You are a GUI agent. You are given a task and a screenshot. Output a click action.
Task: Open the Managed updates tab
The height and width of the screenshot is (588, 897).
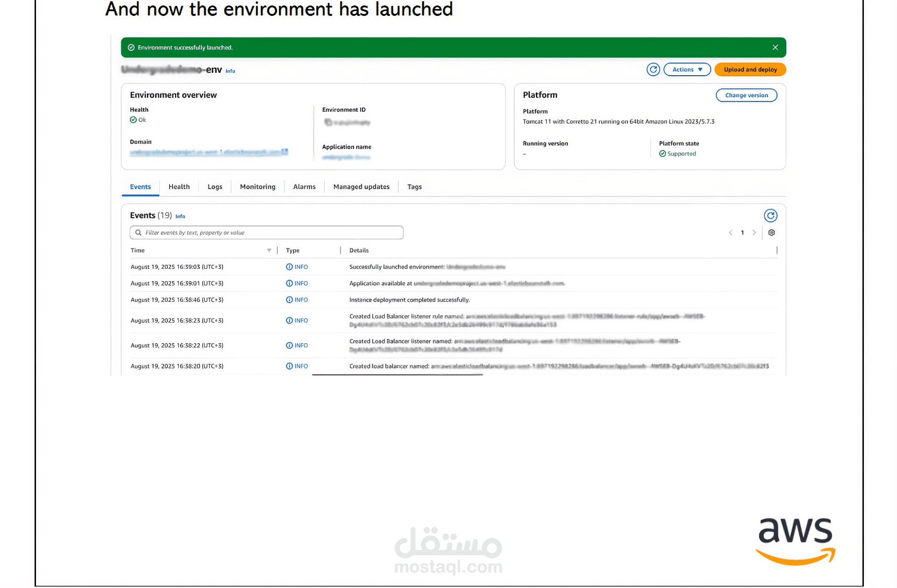[361, 186]
